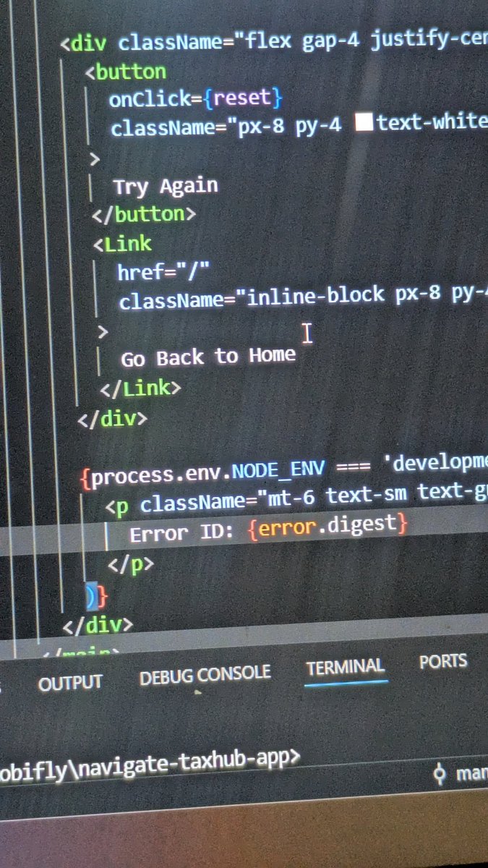
Task: Click the closing )} bracket line
Action: (96, 595)
